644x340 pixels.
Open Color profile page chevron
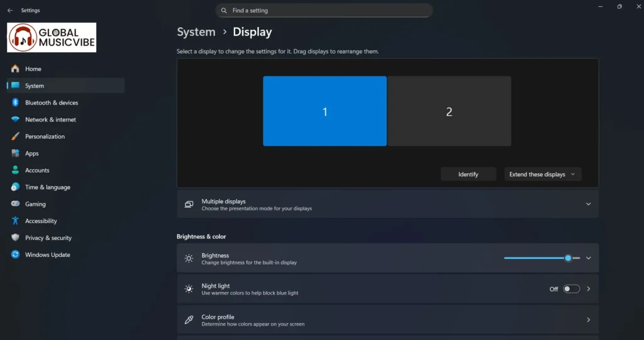588,320
